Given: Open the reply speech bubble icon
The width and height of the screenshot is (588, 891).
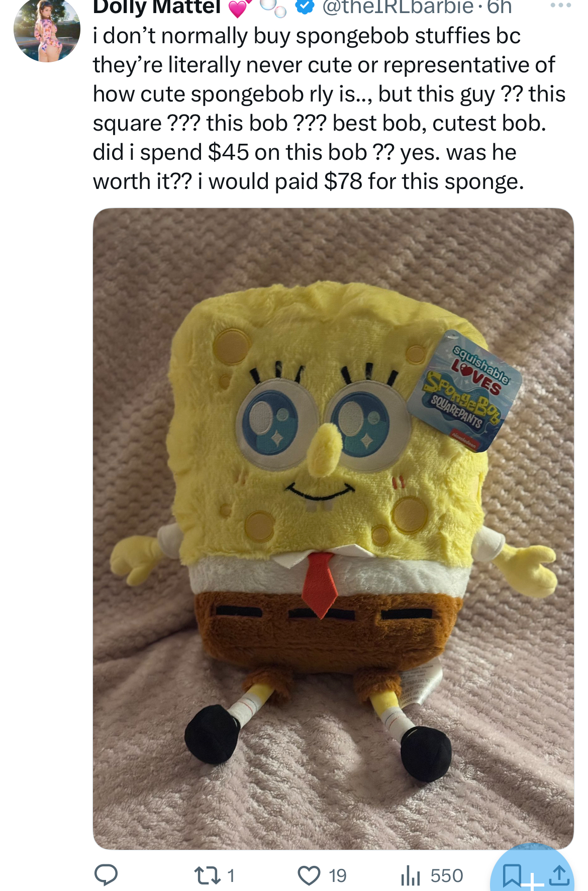Looking at the screenshot, I should pyautogui.click(x=106, y=875).
